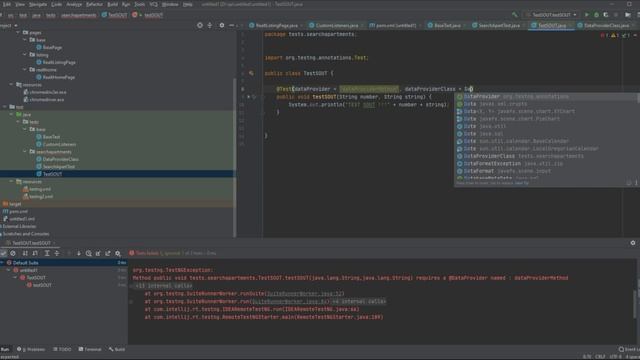Screen dimensions: 640x360
Task: Collapse the test folder in project tree
Action: point(5,107)
